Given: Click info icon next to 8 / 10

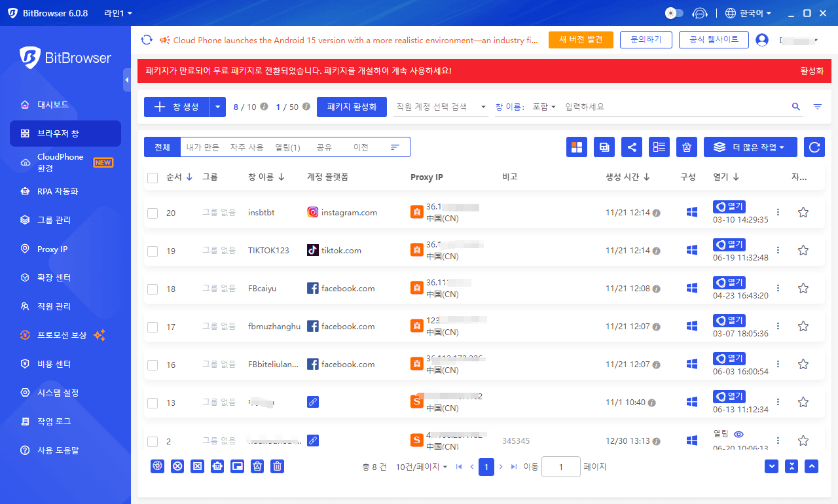Looking at the screenshot, I should [264, 107].
